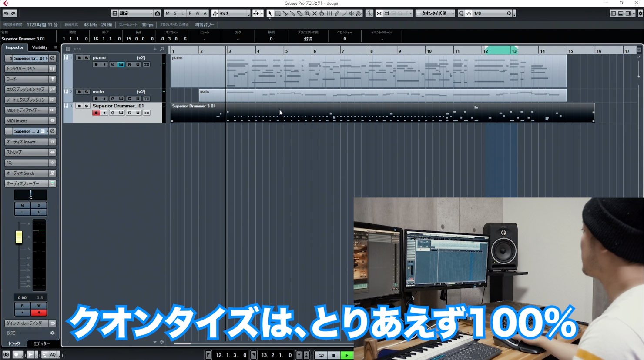This screenshot has width=644, height=360.
Task: Select the Range Selection tool
Action: [x=278, y=13]
